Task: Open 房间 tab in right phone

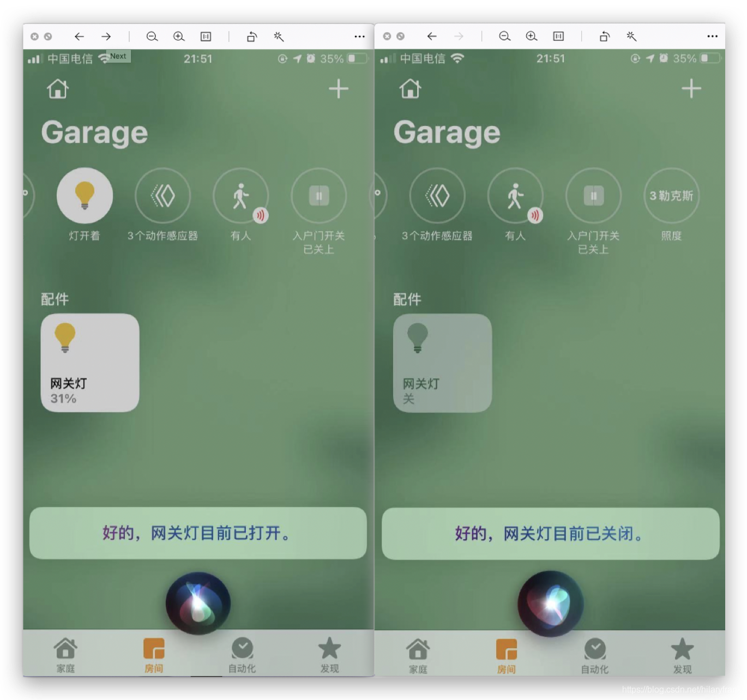Action: (507, 656)
